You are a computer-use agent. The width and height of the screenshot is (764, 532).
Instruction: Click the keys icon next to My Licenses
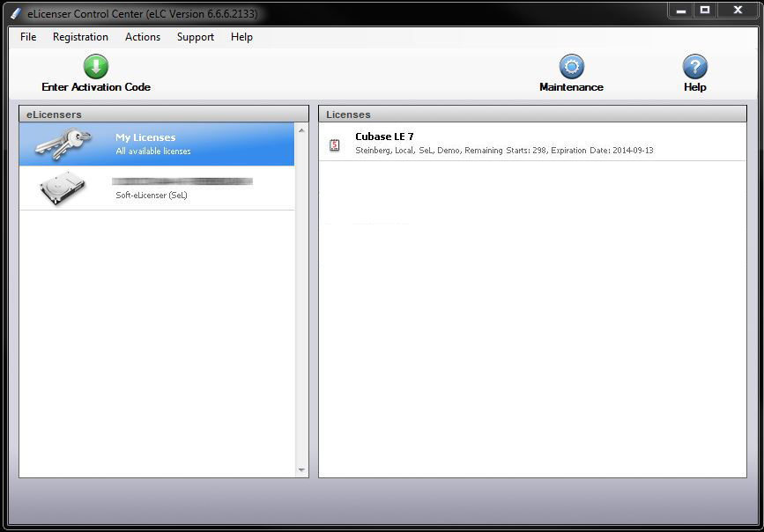click(63, 144)
